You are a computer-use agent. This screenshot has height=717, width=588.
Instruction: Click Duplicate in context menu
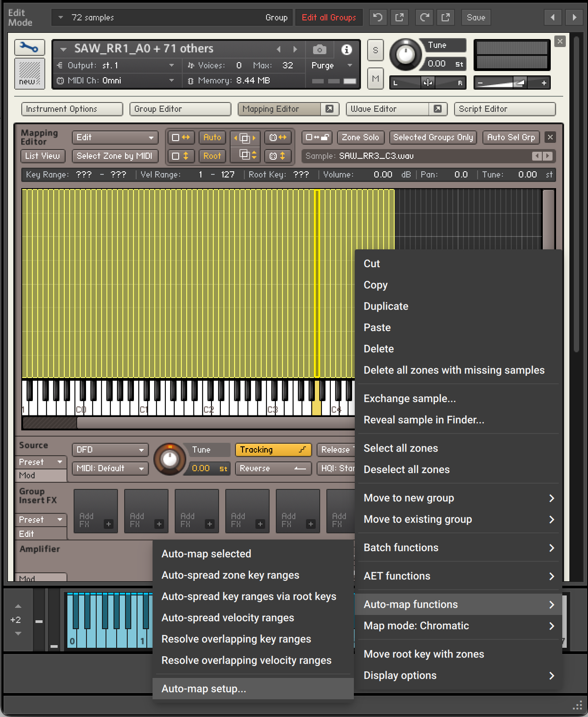[x=459, y=306]
